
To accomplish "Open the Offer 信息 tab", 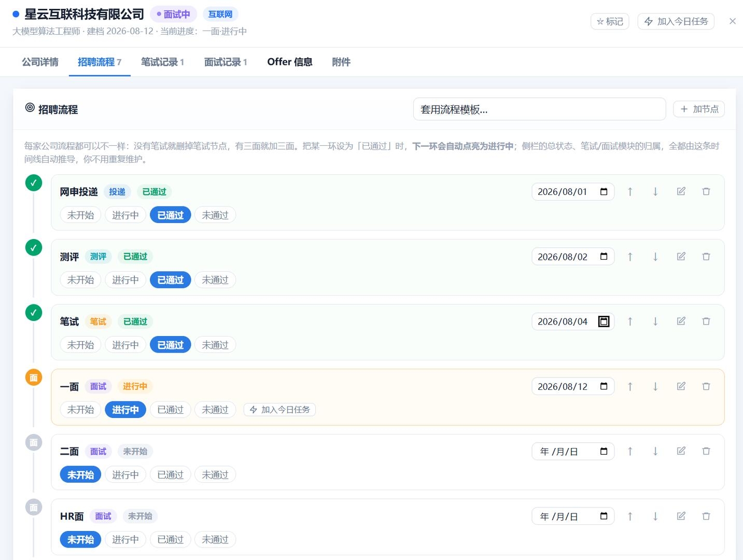I will (x=290, y=62).
